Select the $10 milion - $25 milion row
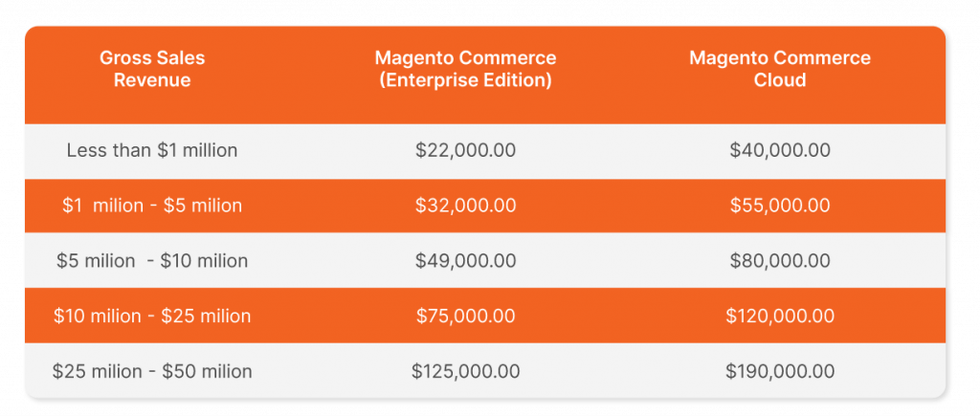980x416 pixels. tap(485, 316)
